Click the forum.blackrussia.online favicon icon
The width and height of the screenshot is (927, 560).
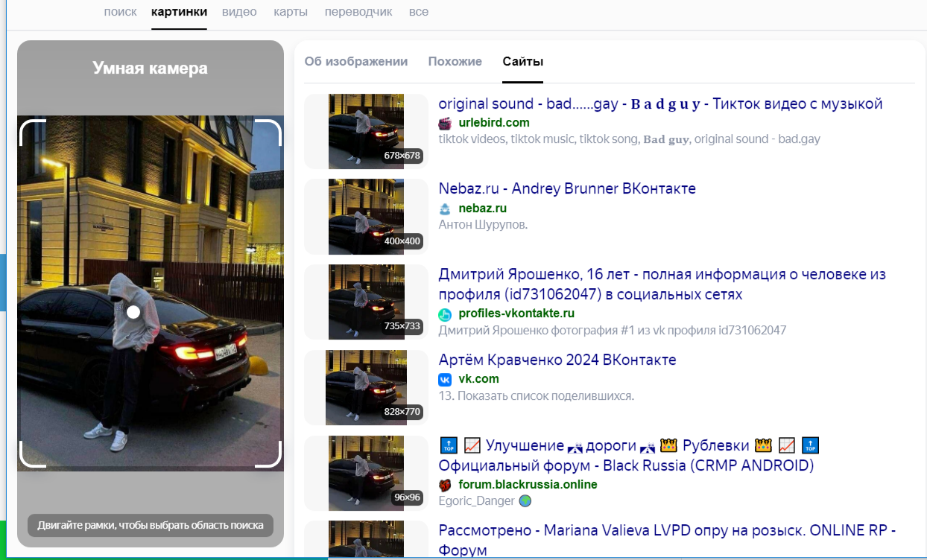(x=445, y=486)
